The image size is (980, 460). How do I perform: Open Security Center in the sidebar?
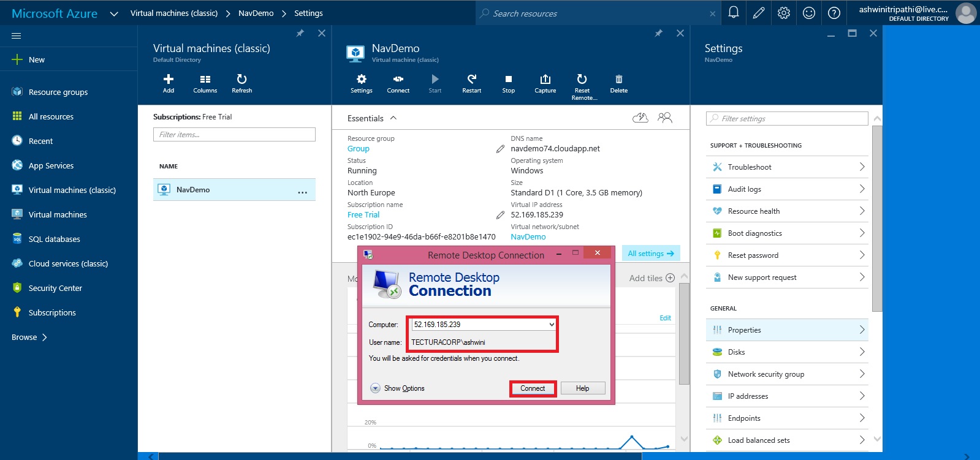pyautogui.click(x=55, y=288)
